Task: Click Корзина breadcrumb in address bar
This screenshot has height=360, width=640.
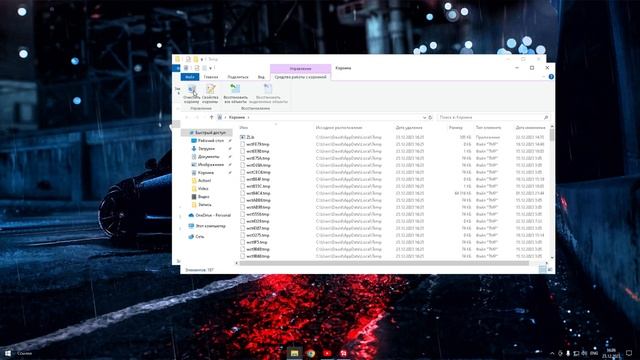Action: click(237, 117)
